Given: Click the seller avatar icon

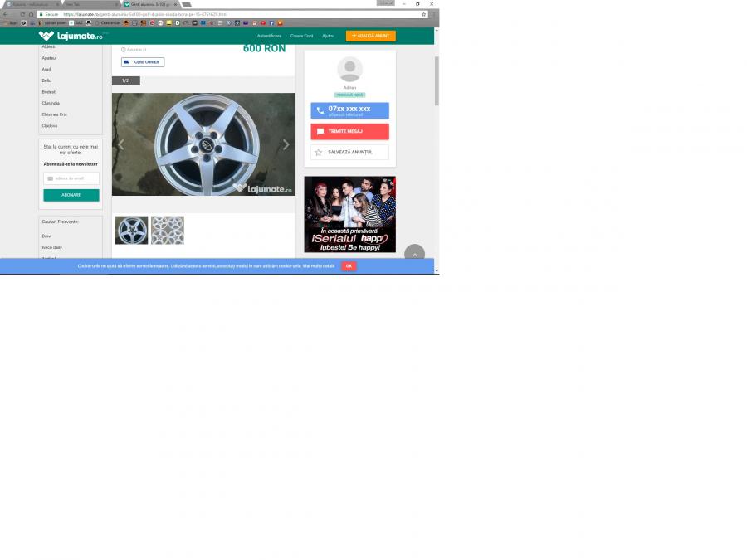Looking at the screenshot, I should [x=349, y=70].
